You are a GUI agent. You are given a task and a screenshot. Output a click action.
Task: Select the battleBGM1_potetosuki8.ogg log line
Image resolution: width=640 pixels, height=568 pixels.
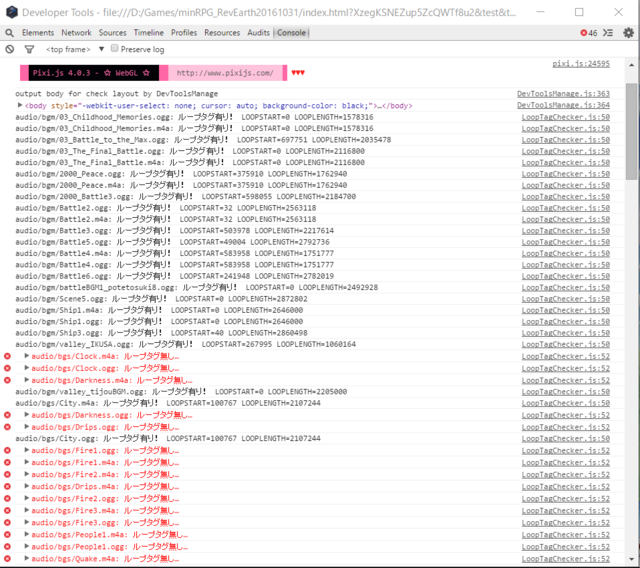[x=197, y=288]
